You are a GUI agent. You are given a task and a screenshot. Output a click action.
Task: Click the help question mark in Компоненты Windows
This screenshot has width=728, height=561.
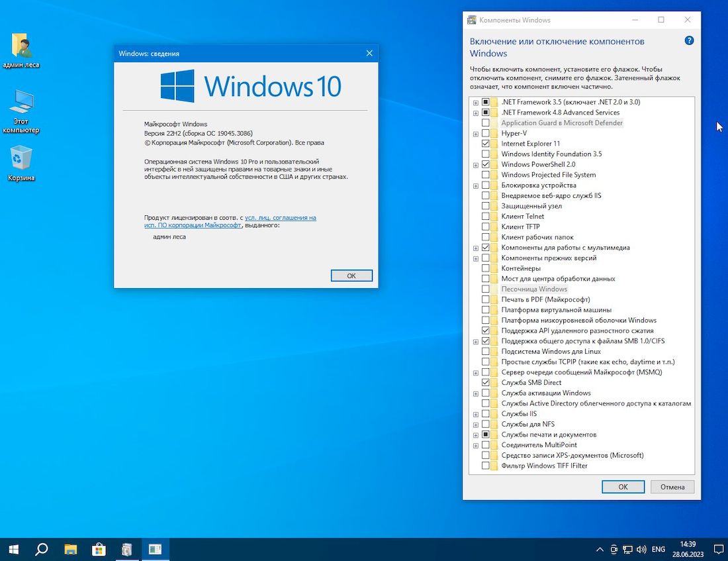689,41
